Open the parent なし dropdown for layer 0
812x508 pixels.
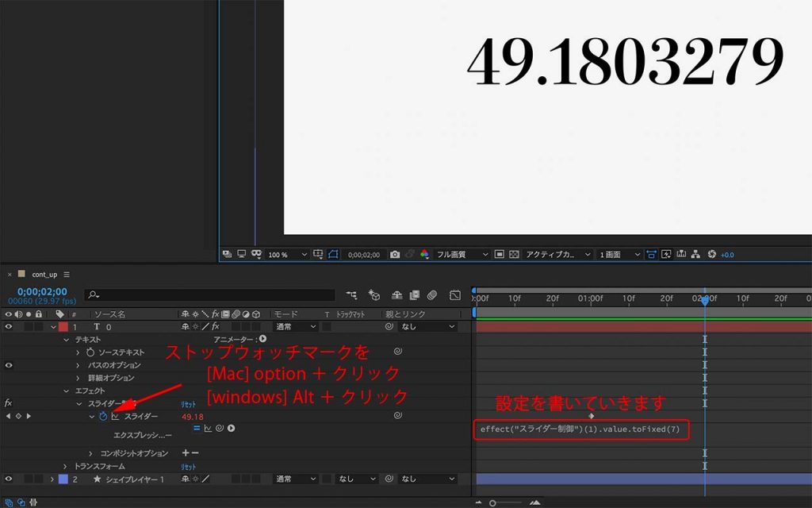tap(427, 326)
